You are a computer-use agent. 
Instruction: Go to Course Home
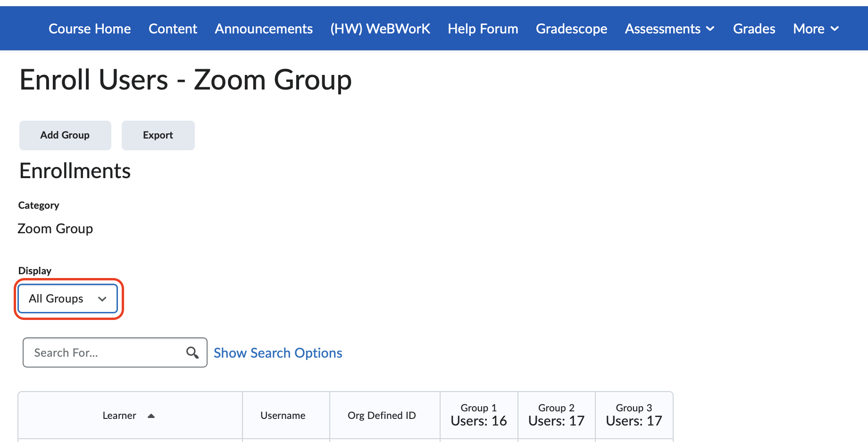pos(90,28)
